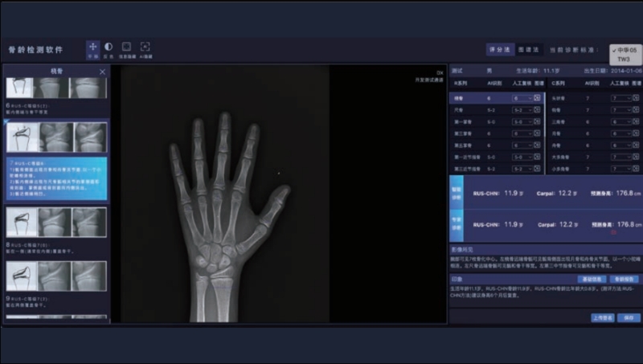Open atlas icon for 第一掌骨 row

[x=537, y=122]
